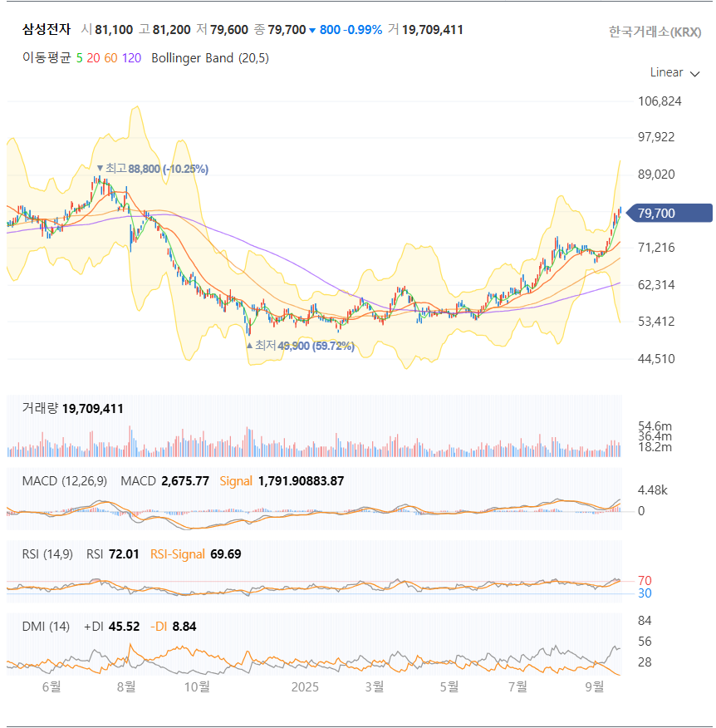
Task: Click the 106,824 price axis label
Action: pyautogui.click(x=660, y=101)
